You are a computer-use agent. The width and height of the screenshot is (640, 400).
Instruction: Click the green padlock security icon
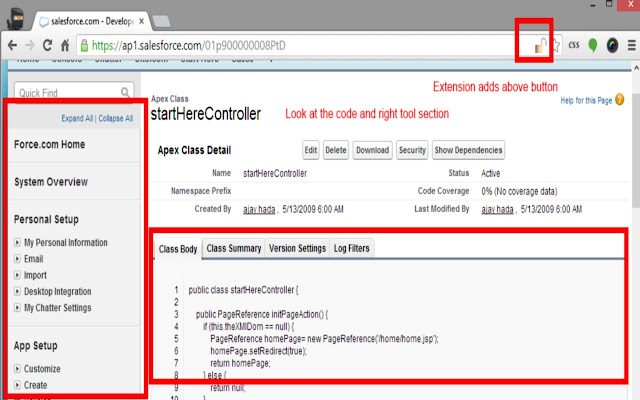point(84,45)
